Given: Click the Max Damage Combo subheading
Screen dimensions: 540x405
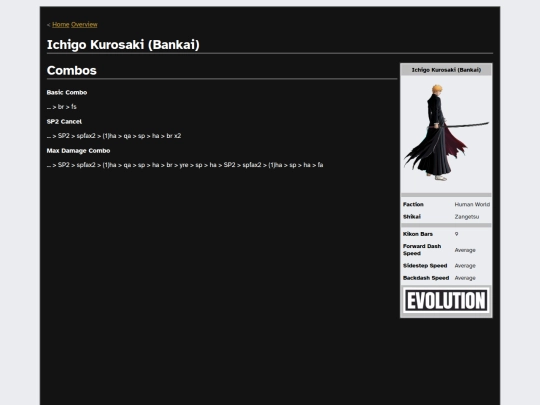Looking at the screenshot, I should pyautogui.click(x=79, y=150).
